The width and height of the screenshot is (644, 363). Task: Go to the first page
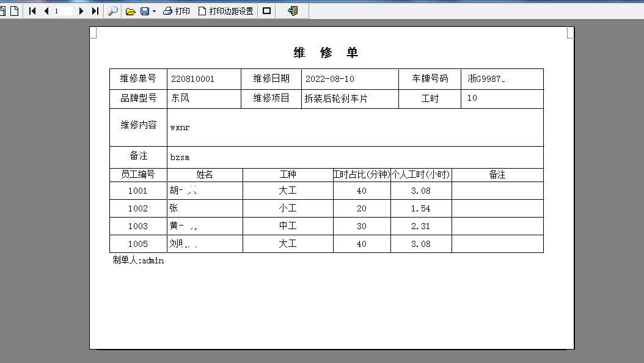coord(32,11)
